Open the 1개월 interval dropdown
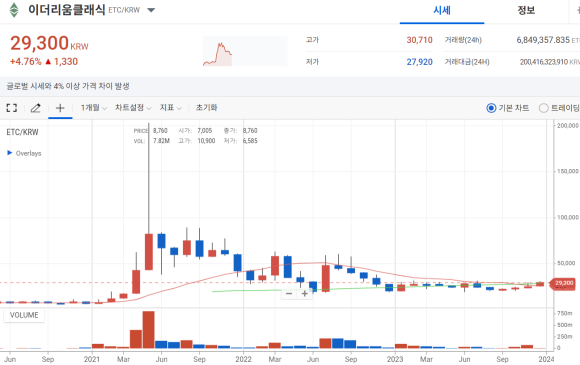 click(x=94, y=108)
